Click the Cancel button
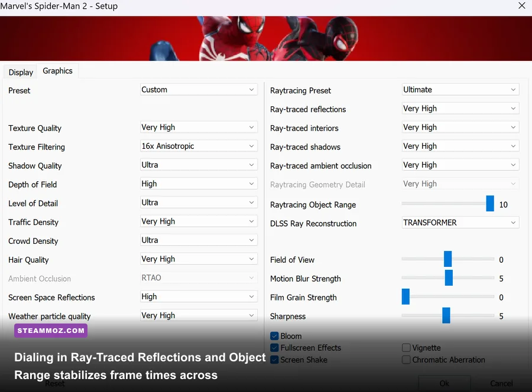This screenshot has height=392, width=532. (501, 383)
